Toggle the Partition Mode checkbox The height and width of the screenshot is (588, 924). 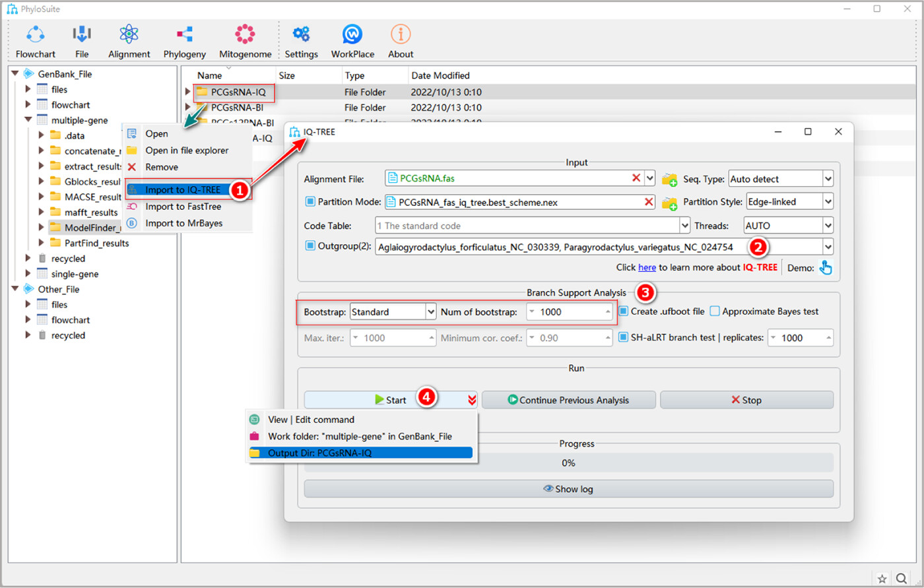point(310,201)
